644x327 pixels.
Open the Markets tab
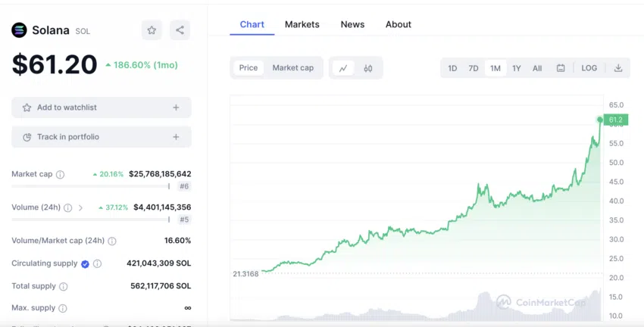(302, 24)
